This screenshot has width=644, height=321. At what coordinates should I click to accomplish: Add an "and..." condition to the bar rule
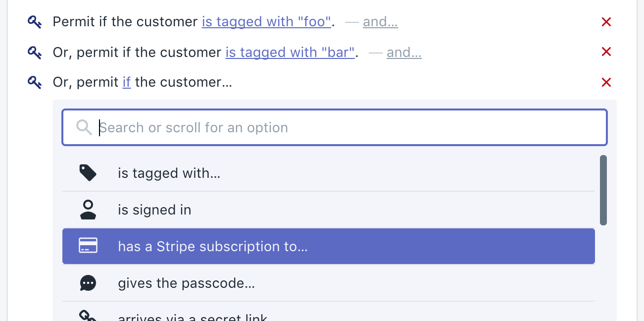404,53
